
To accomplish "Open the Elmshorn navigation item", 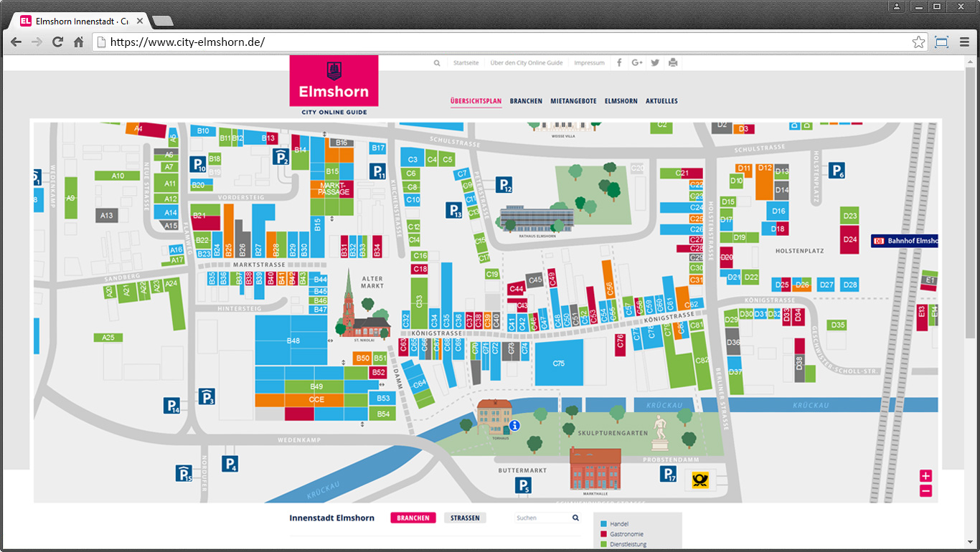I will tap(621, 101).
